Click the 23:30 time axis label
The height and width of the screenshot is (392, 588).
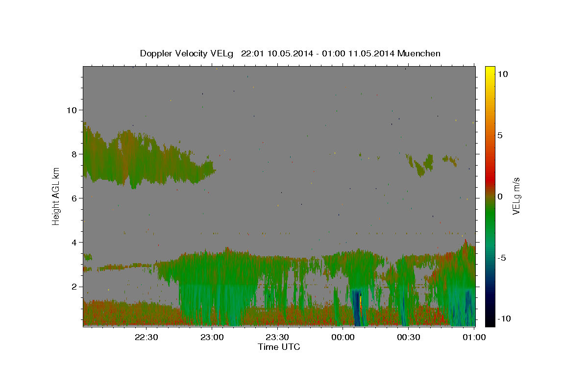[x=277, y=337]
